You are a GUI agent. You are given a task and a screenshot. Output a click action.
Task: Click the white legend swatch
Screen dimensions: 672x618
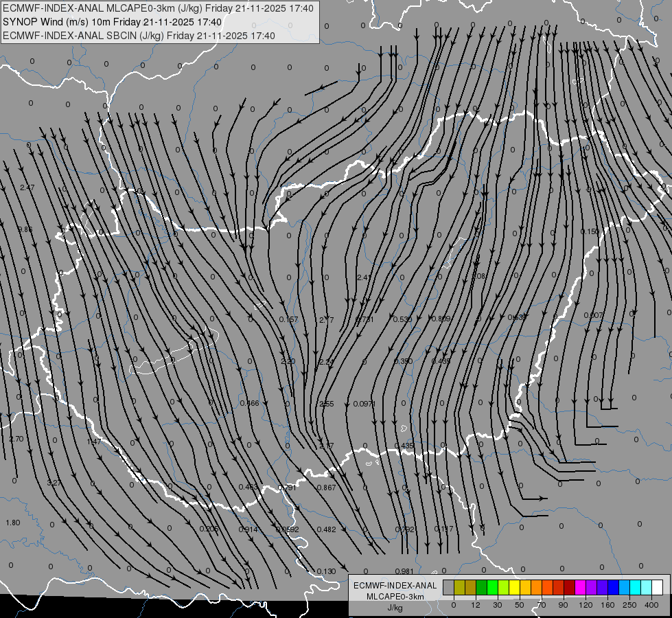658,587
